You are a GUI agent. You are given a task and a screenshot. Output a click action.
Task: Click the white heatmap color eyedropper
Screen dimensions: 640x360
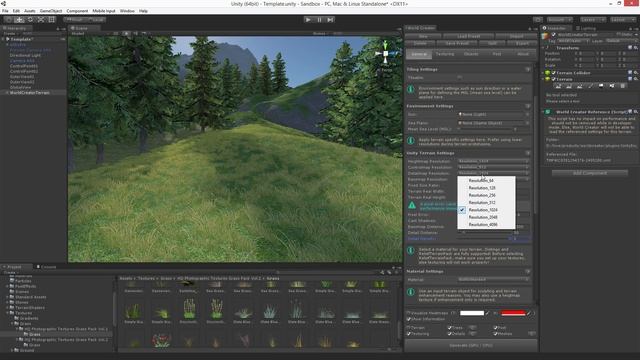pos(487,313)
